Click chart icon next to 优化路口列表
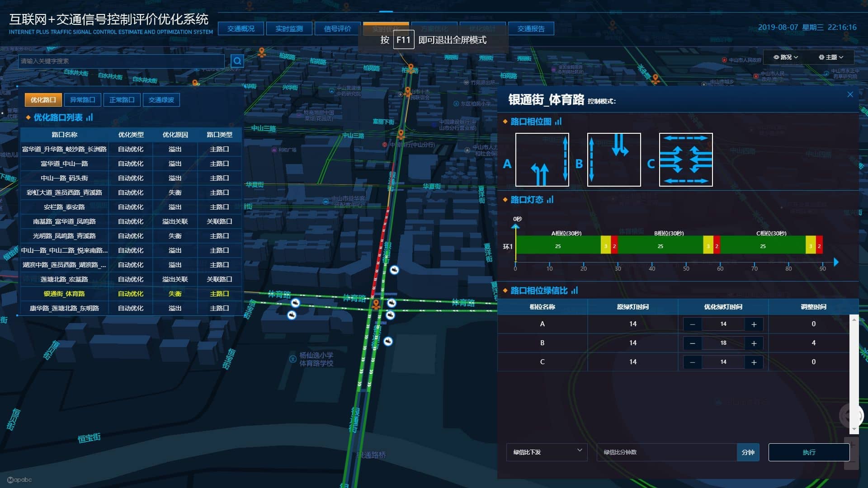868x488 pixels. click(x=90, y=117)
